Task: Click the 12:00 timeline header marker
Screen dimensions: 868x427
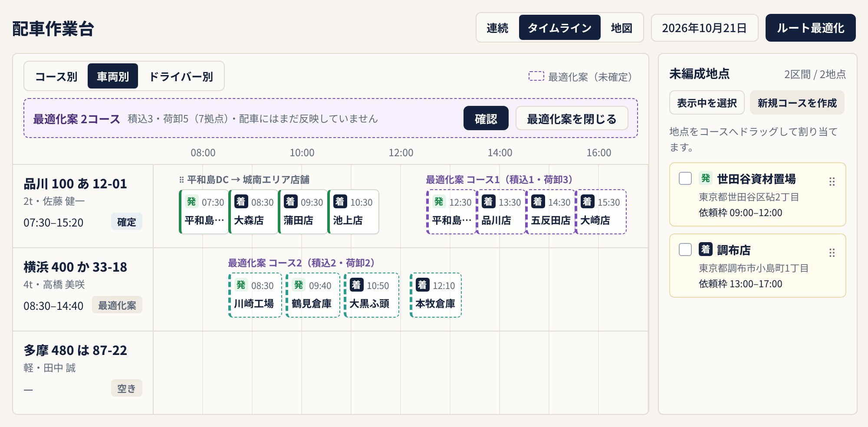Action: pos(401,153)
